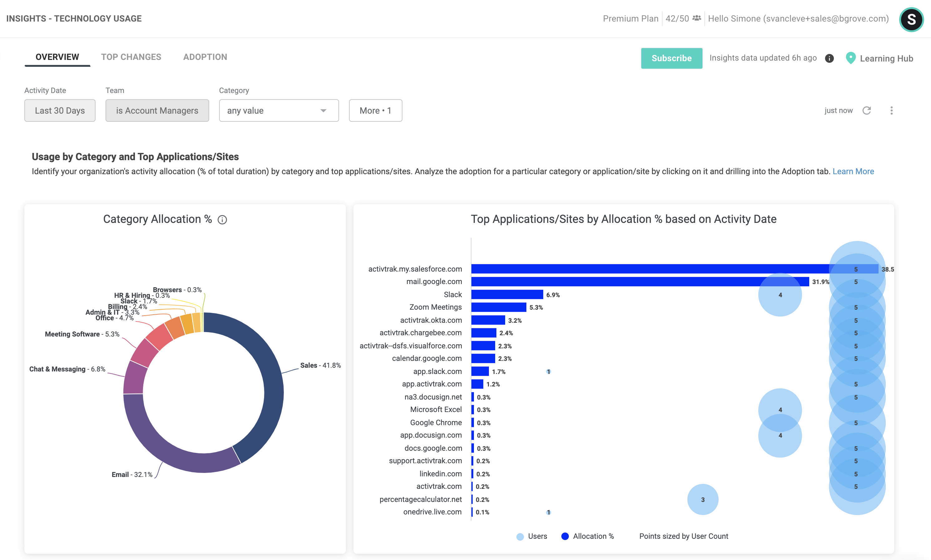Open the Last 30 Days date filter

[60, 111]
